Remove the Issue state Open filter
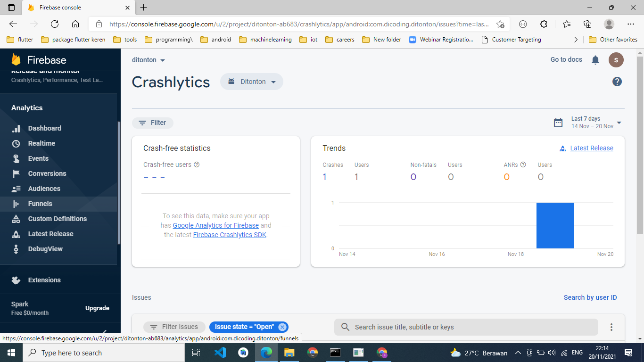The width and height of the screenshot is (644, 362). tap(282, 327)
